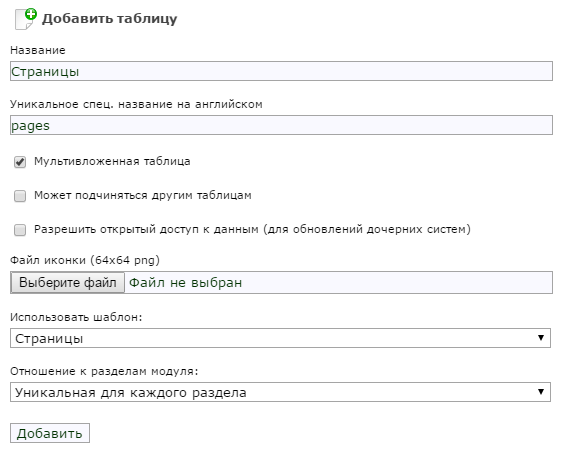The width and height of the screenshot is (562, 453).
Task: Click the Разрешить открытый доступ label text
Action: (x=252, y=229)
